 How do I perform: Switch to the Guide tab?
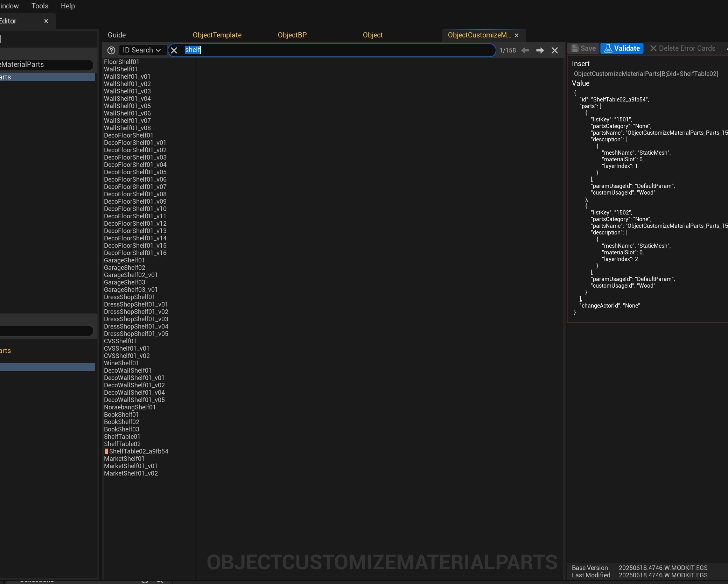click(117, 35)
